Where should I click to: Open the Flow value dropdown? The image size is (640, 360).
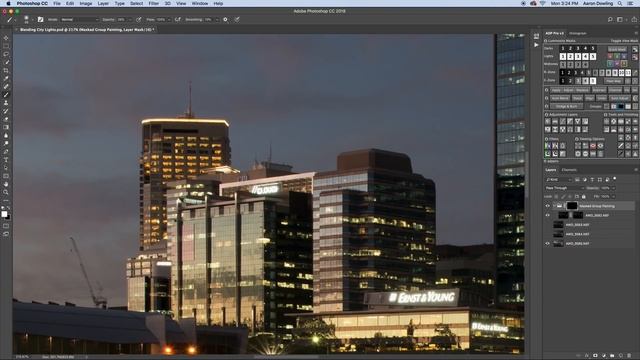(x=169, y=19)
